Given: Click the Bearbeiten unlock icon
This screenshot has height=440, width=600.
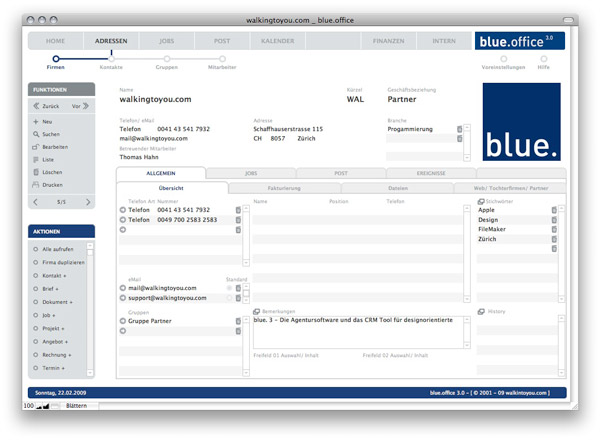Looking at the screenshot, I should pyautogui.click(x=36, y=147).
